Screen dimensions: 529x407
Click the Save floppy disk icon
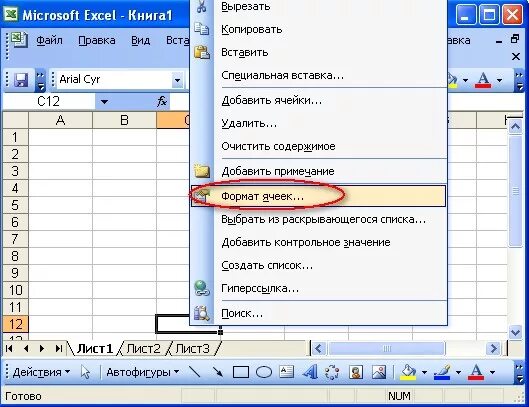click(x=21, y=80)
